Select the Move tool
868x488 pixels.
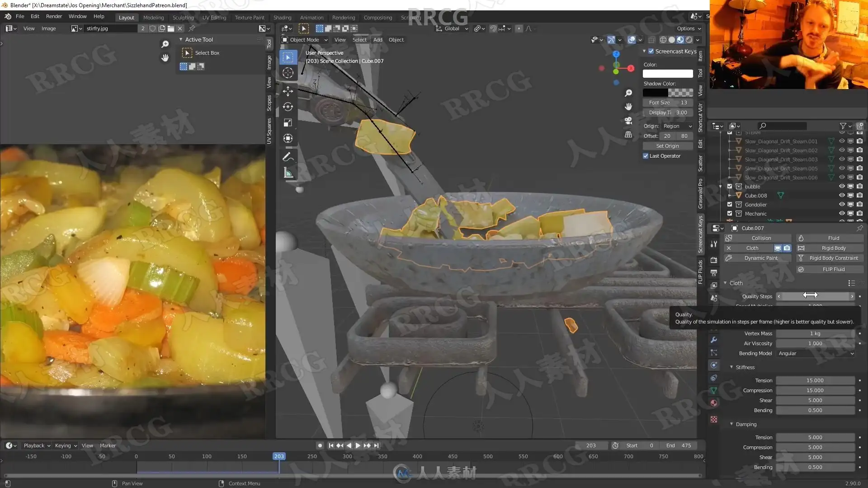[288, 91]
